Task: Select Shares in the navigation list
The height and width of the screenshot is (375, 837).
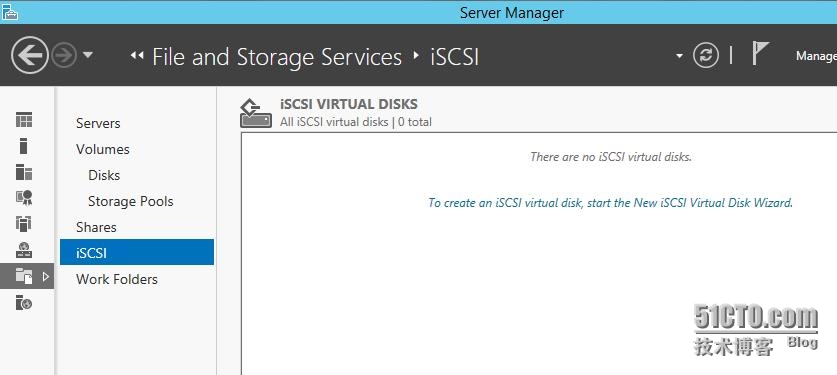Action: tap(96, 227)
